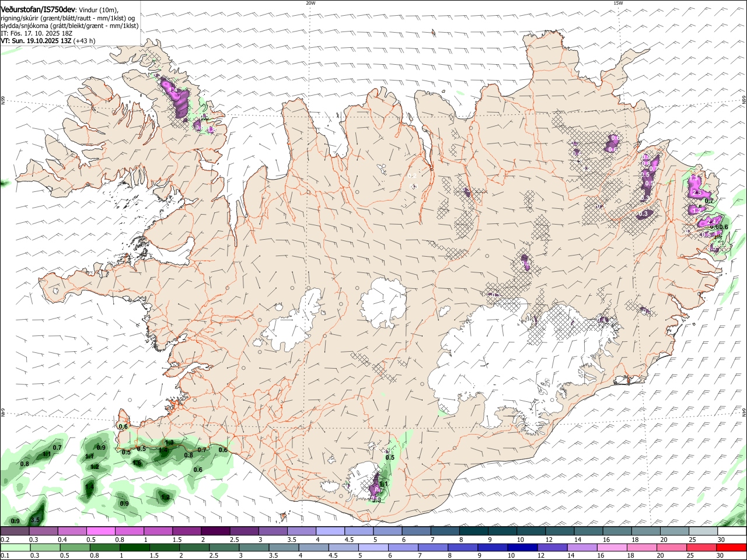Image resolution: width=747 pixels, height=560 pixels.
Task: Pick the deep blue 10 swatch in rain scale
Action: click(522, 547)
